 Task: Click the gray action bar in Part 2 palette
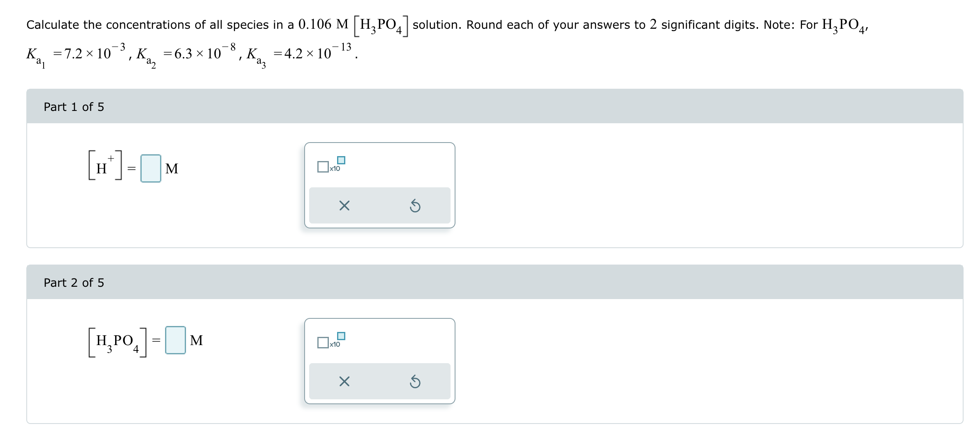tap(379, 381)
